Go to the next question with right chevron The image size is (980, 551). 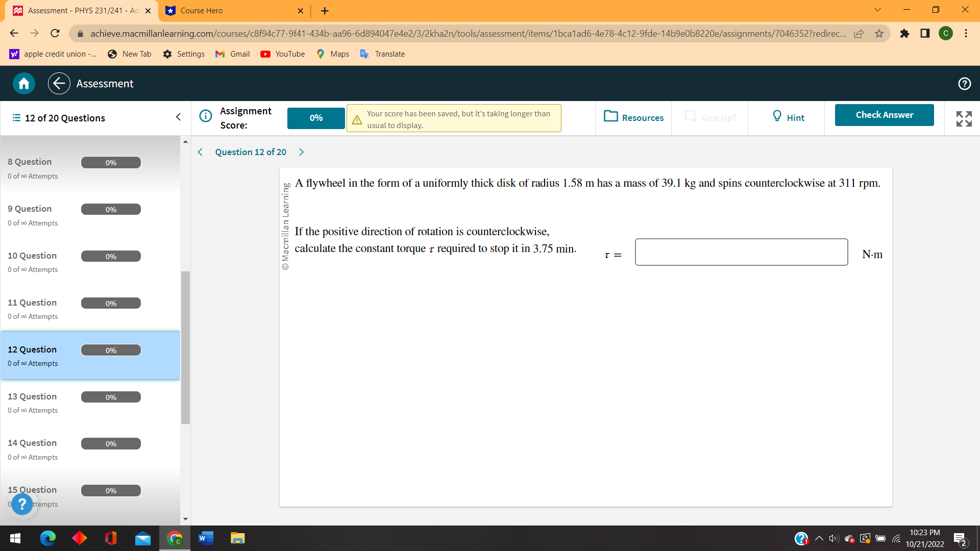[x=301, y=152]
